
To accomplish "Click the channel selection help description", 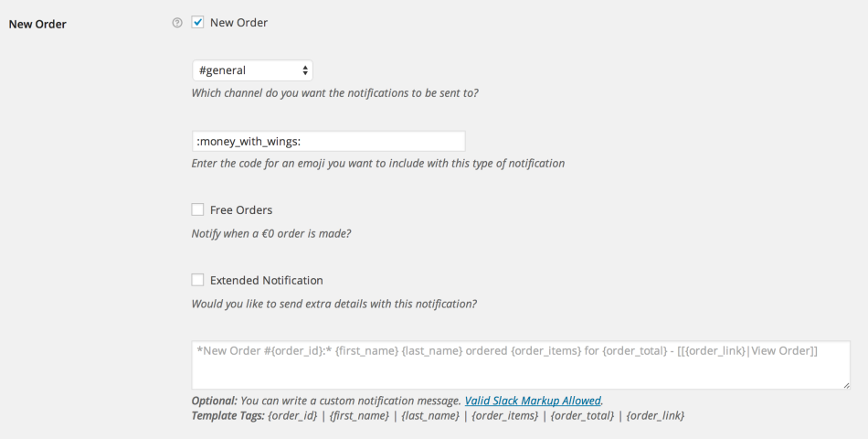I will coord(334,93).
